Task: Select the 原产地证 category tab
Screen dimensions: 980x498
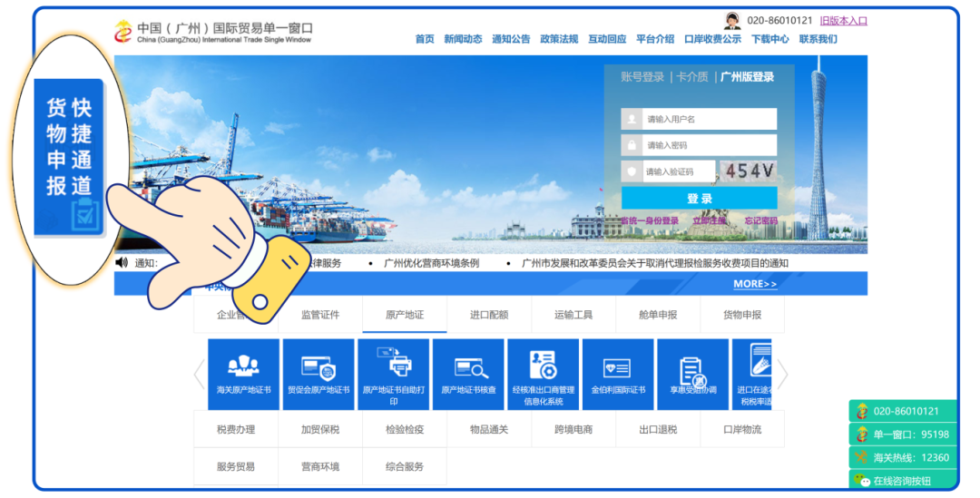Action: point(405,315)
